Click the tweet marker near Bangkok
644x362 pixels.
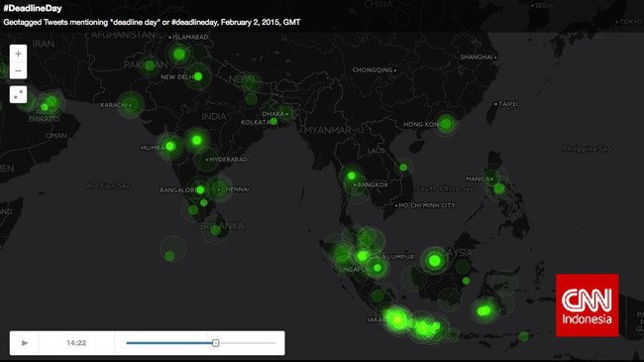351,177
